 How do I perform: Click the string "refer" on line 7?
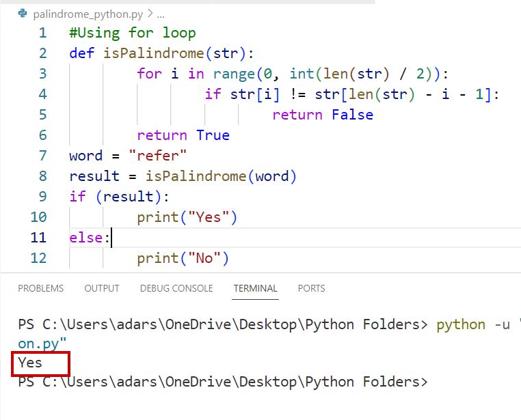point(158,156)
